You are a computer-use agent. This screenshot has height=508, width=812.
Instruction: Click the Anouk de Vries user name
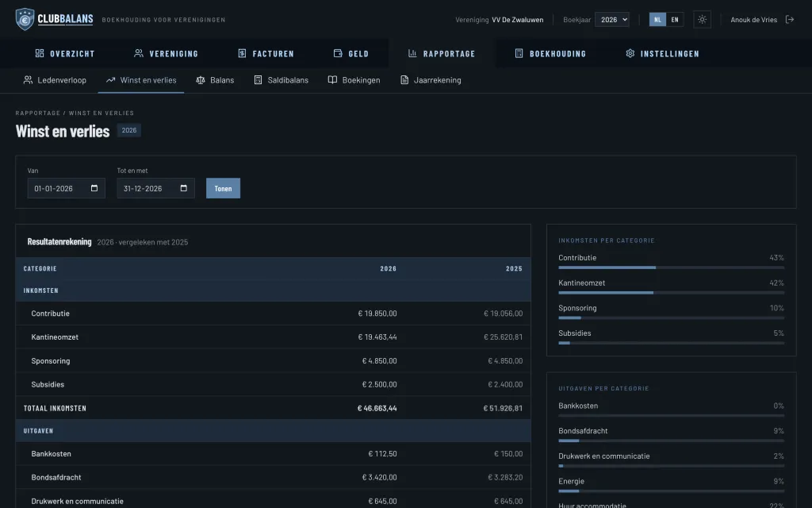[753, 20]
